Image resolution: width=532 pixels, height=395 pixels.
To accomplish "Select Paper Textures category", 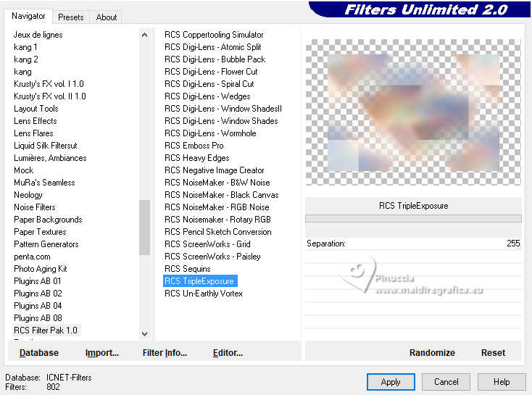I will (40, 232).
